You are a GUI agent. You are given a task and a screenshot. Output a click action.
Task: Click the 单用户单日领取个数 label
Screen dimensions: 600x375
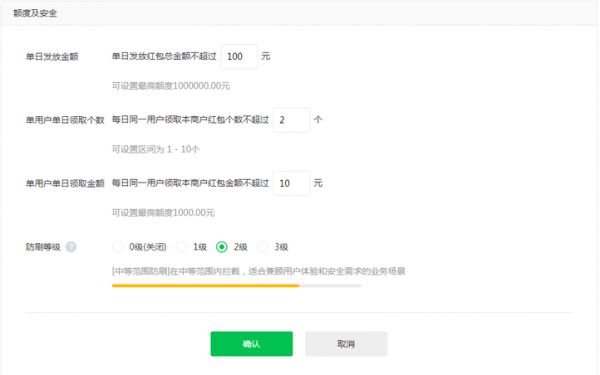pyautogui.click(x=65, y=120)
